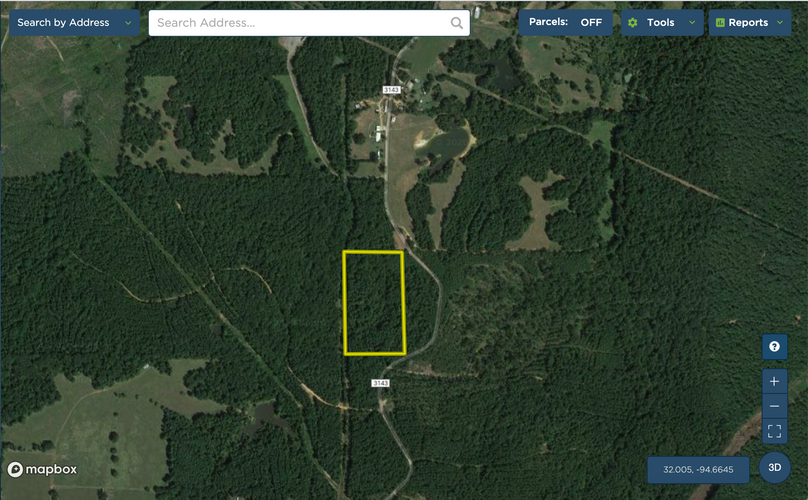
Task: Select the yellow outlined parcel
Action: (374, 303)
